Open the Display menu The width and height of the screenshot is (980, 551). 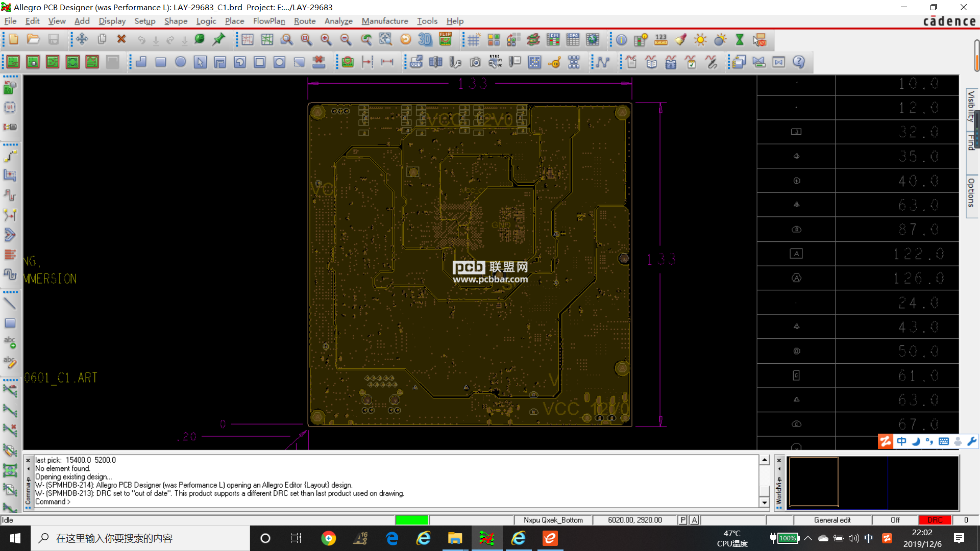tap(112, 21)
